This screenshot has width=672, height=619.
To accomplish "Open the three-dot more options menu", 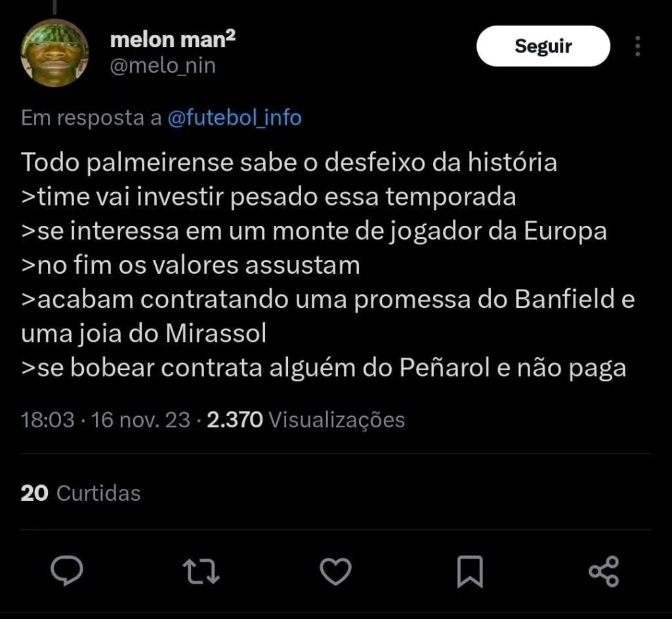I will click(637, 46).
